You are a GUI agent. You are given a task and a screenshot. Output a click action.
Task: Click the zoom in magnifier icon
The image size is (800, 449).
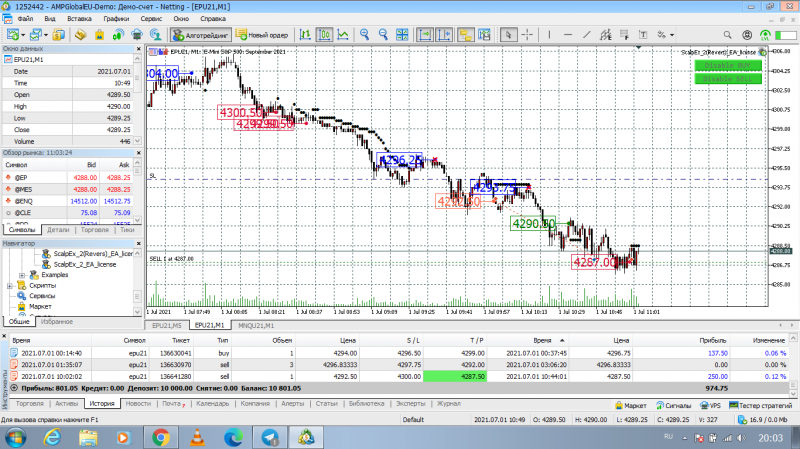pos(364,34)
